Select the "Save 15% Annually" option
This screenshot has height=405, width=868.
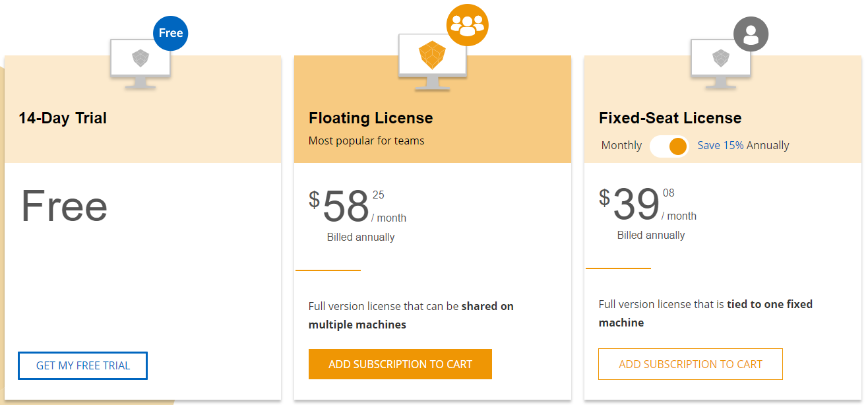[743, 145]
